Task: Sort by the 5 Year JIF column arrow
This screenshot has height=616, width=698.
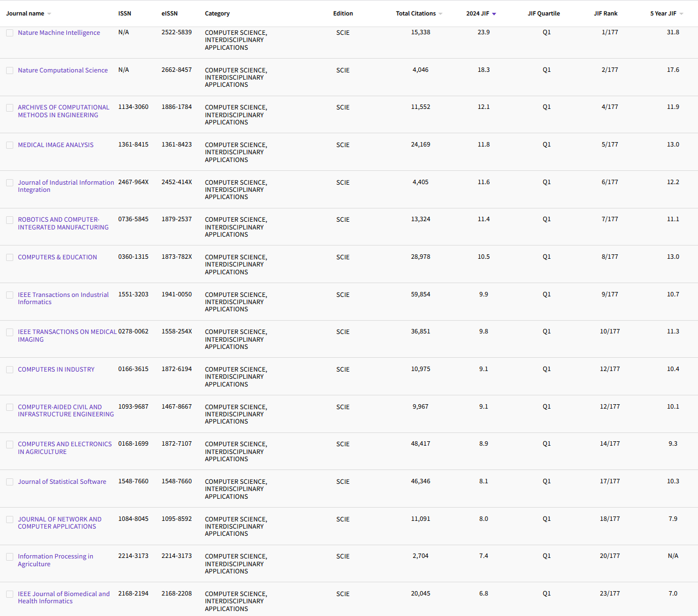Action: tap(681, 13)
